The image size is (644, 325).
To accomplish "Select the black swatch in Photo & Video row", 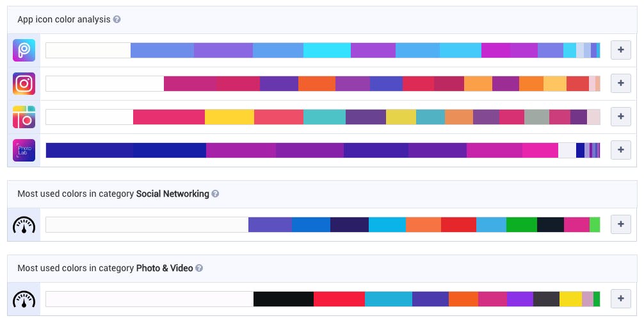I will coord(283,299).
